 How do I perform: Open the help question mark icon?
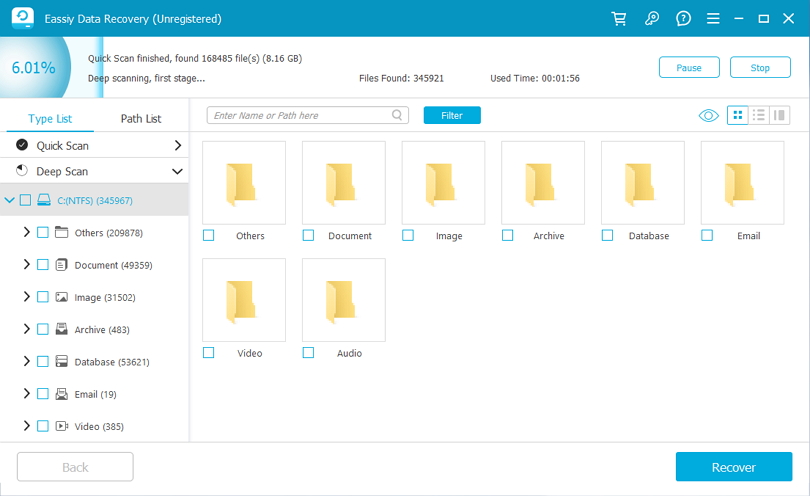point(683,19)
